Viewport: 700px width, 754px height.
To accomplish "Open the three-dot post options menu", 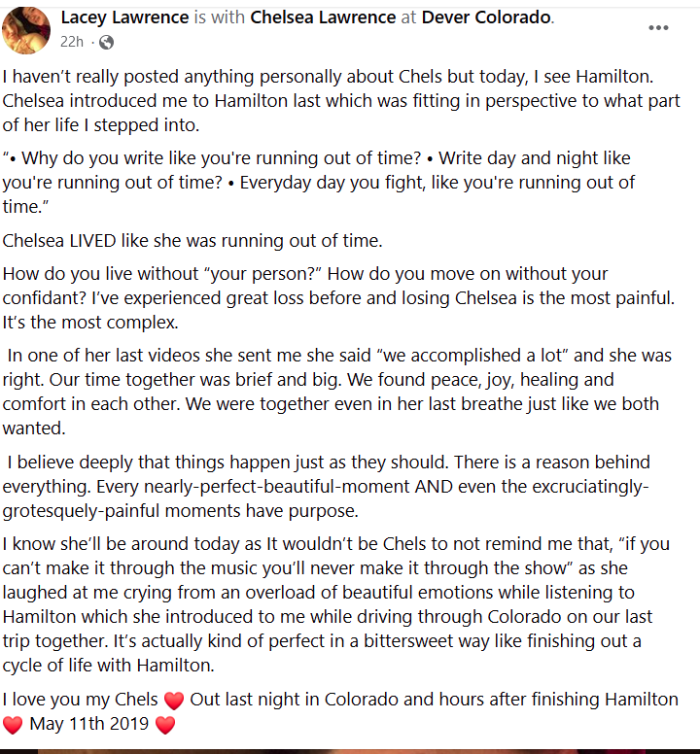I will click(x=658, y=27).
